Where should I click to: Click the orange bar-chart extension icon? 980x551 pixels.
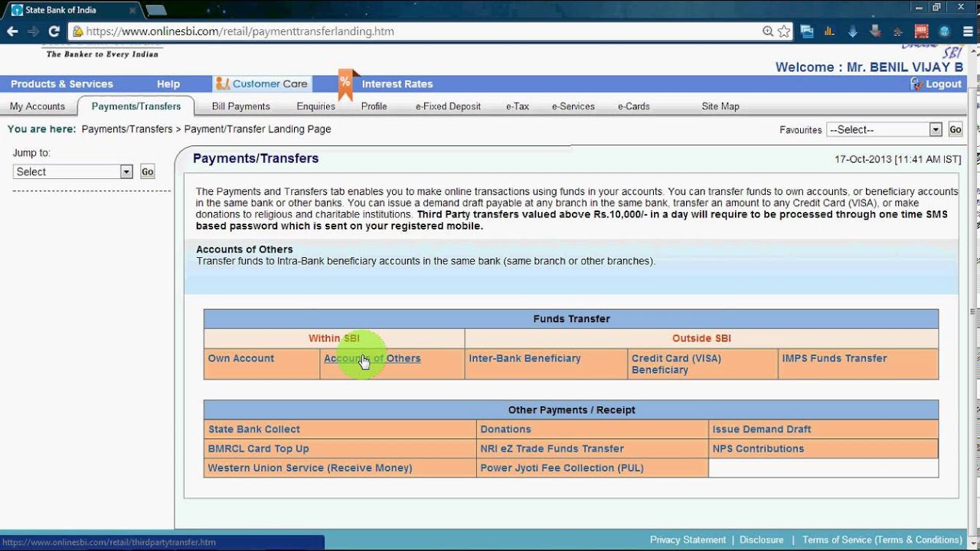[829, 31]
